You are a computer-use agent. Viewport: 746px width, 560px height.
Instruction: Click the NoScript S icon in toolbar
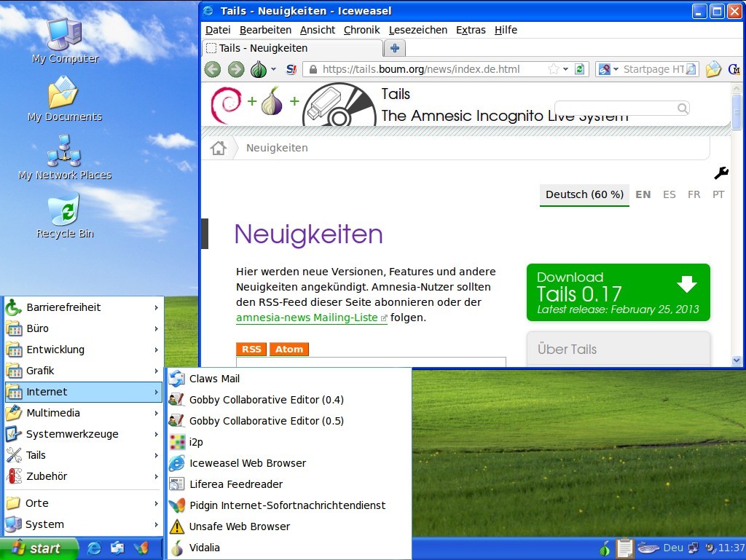[291, 69]
